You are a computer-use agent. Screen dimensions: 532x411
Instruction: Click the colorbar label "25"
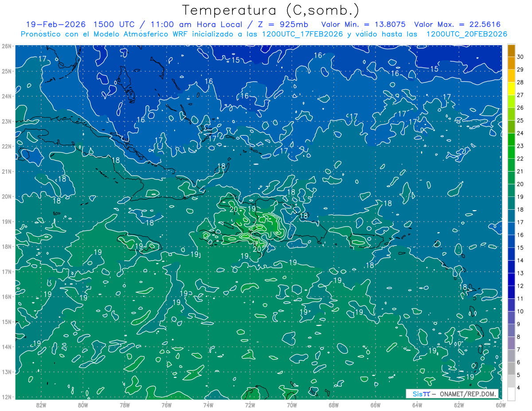(520, 121)
